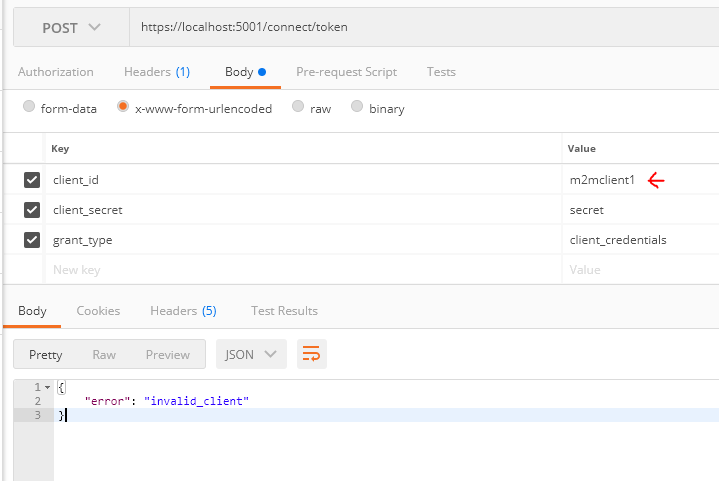Click the wrap lines icon beside JSON
Screen dimensions: 719x481
[x=312, y=354]
